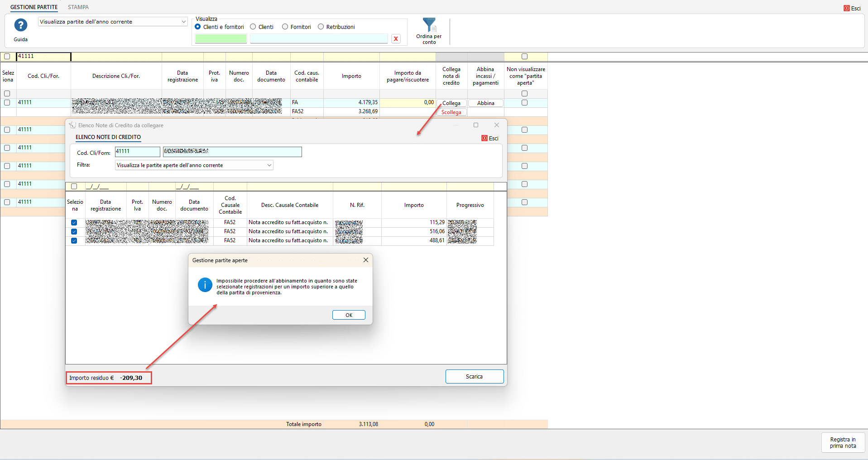The width and height of the screenshot is (868, 460).
Task: Click the Scarica button
Action: tap(474, 377)
